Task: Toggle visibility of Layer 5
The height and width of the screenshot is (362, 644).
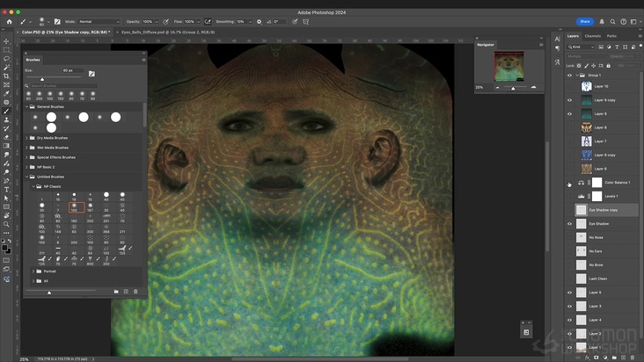Action: 569,293
